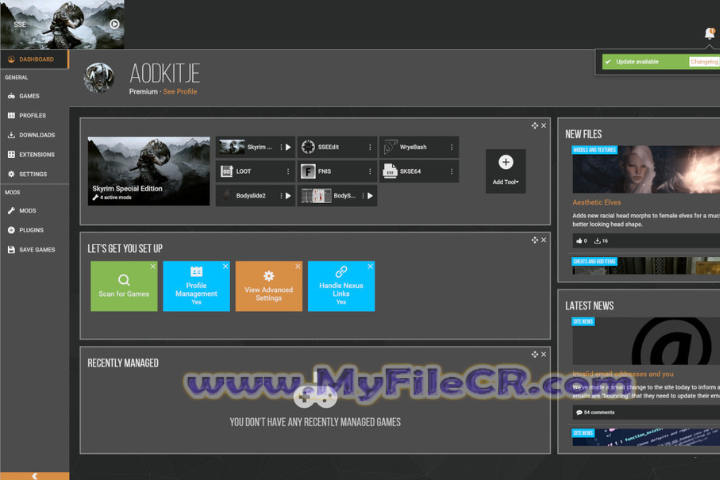Viewport: 720px width, 480px height.
Task: Go to Profiles in the sidebar
Action: click(34, 115)
